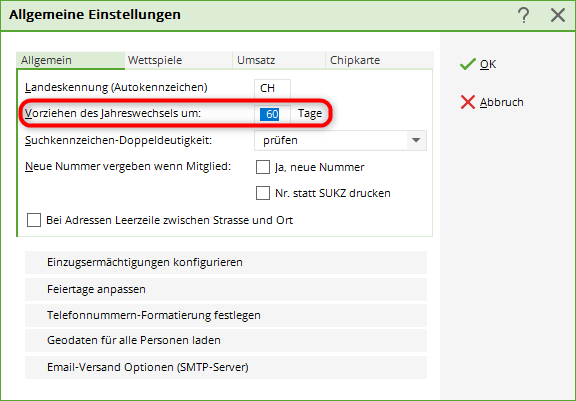
Task: Click the red X Abbruch icon
Action: (x=467, y=102)
